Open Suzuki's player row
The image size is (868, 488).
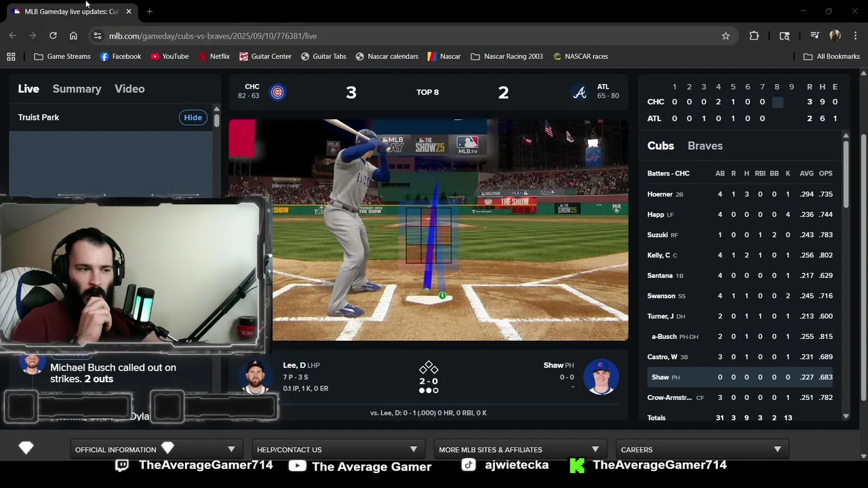pyautogui.click(x=740, y=235)
